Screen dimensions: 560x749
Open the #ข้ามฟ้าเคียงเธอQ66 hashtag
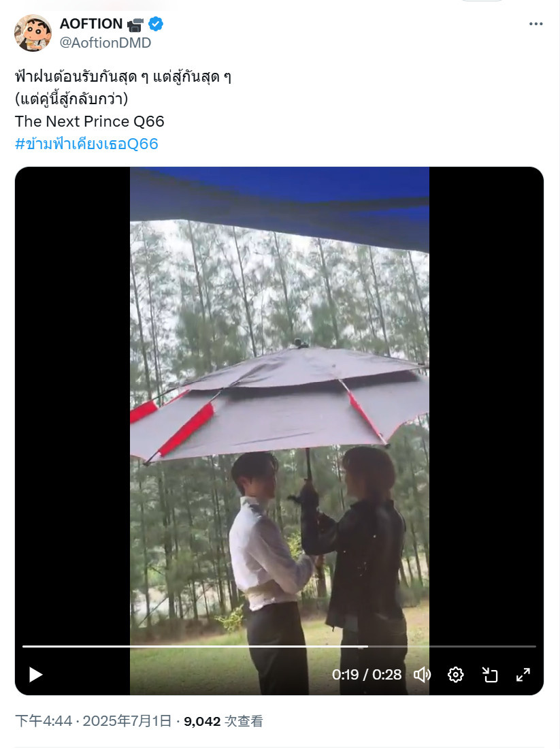pos(86,144)
